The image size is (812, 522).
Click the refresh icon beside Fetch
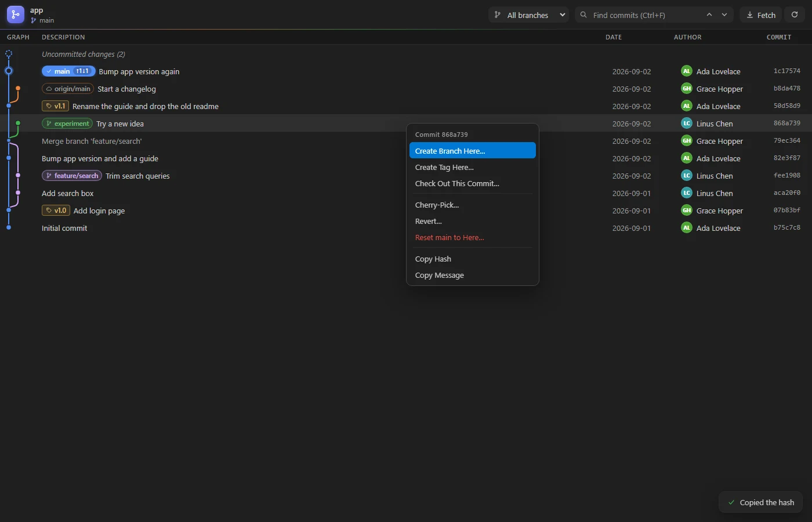pos(795,15)
